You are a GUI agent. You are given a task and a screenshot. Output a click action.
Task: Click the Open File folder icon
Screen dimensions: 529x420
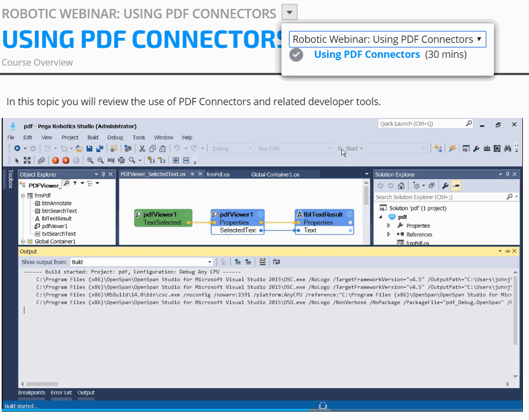[80, 149]
